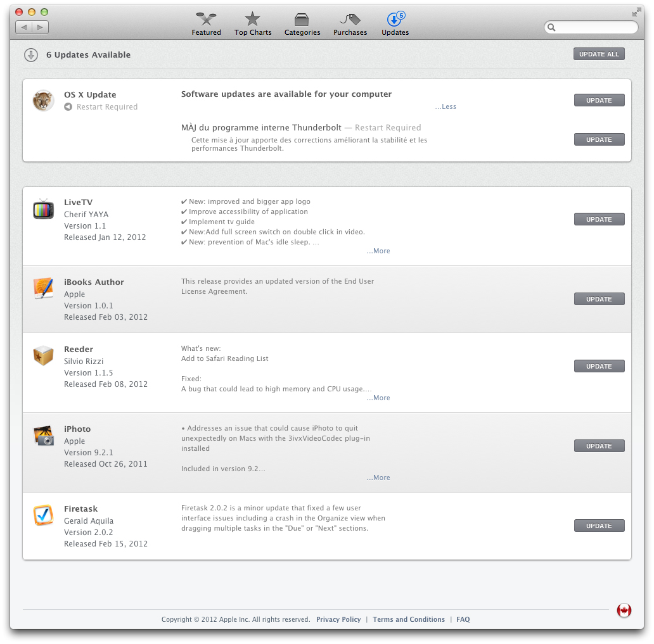Click the iBooks Author app icon
The height and width of the screenshot is (644, 654).
click(x=43, y=288)
